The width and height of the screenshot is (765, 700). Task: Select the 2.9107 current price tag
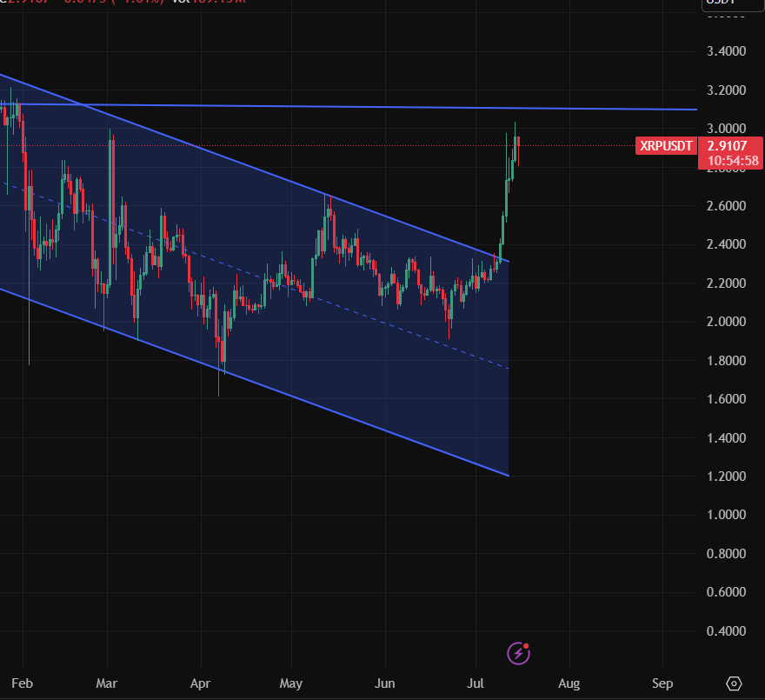coord(727,145)
